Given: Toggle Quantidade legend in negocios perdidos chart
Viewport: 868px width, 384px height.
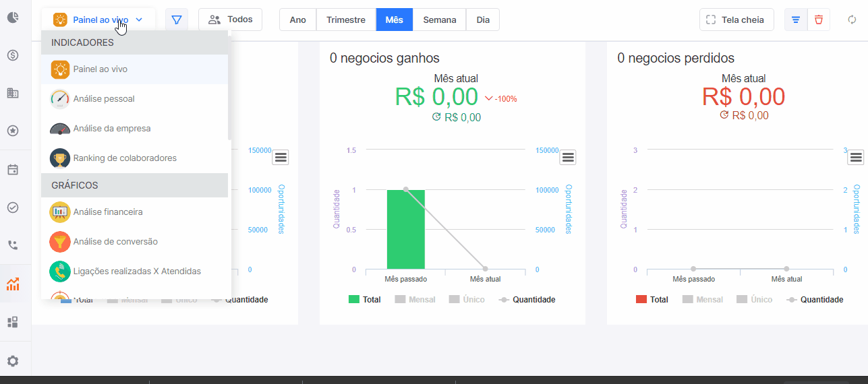Looking at the screenshot, I should click(815, 300).
